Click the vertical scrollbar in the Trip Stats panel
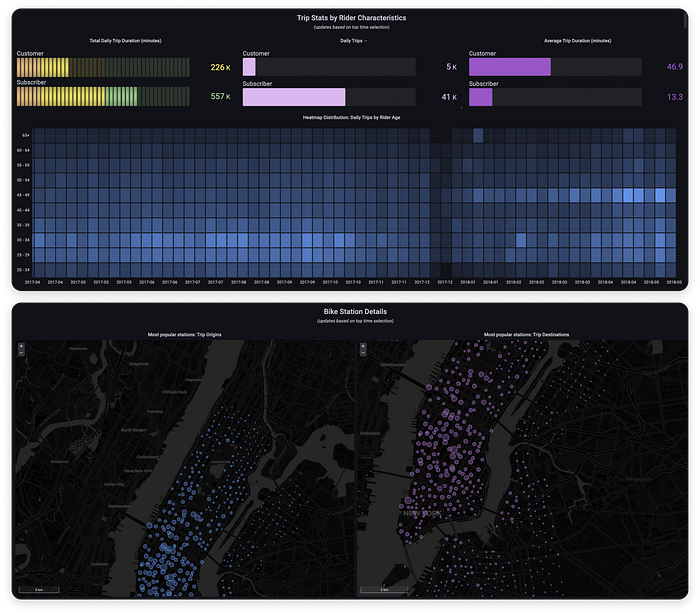 pyautogui.click(x=685, y=20)
